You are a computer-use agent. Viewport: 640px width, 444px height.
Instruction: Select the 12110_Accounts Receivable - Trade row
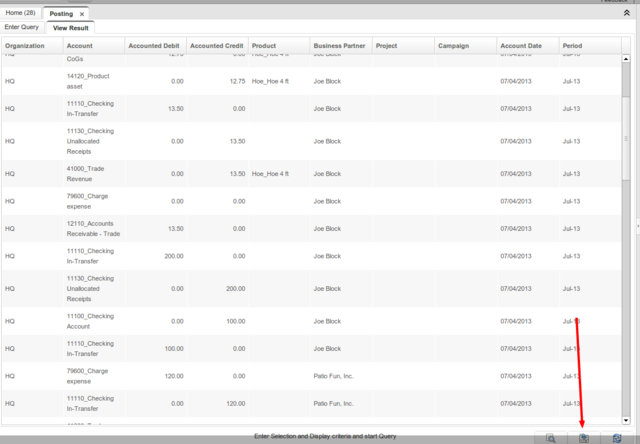click(x=92, y=228)
